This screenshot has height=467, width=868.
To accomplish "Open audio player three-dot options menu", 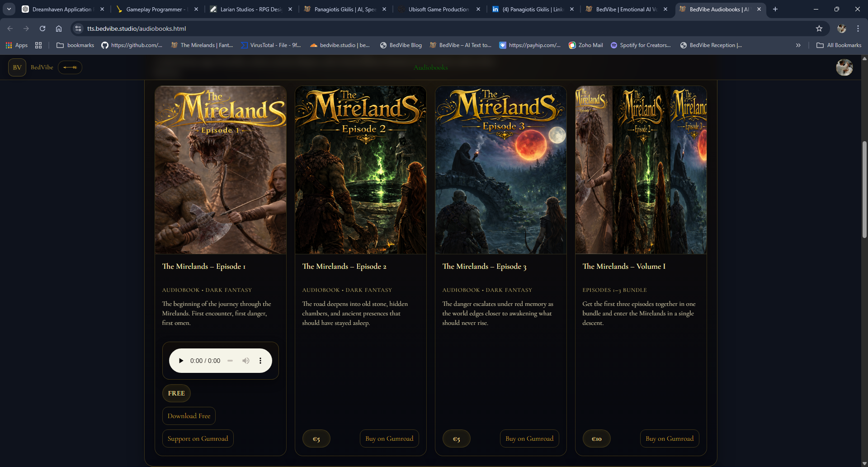I will 260,361.
